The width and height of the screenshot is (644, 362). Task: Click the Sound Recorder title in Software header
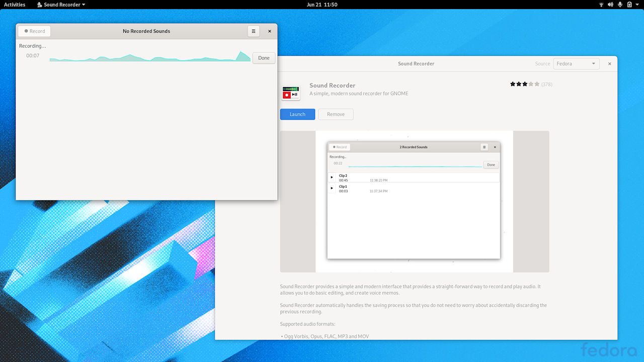(416, 64)
